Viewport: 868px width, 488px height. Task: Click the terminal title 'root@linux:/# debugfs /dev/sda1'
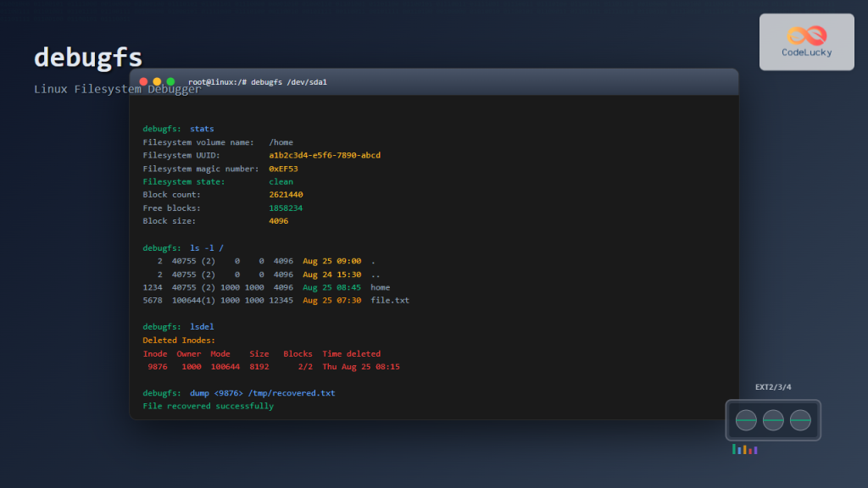point(258,82)
